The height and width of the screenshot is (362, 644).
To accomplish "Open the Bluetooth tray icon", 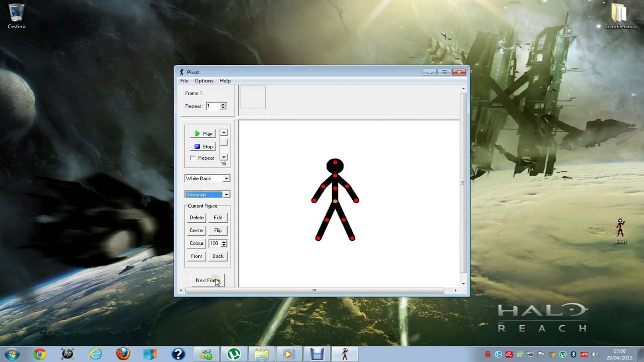I will 573,354.
